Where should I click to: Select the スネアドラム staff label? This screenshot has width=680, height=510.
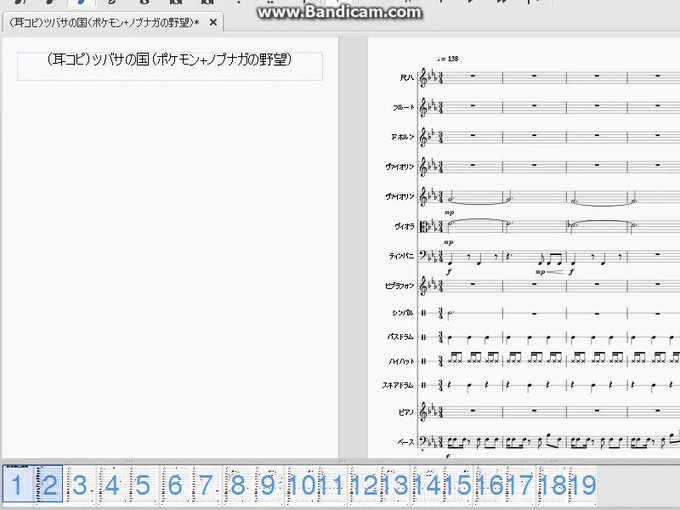pyautogui.click(x=398, y=385)
